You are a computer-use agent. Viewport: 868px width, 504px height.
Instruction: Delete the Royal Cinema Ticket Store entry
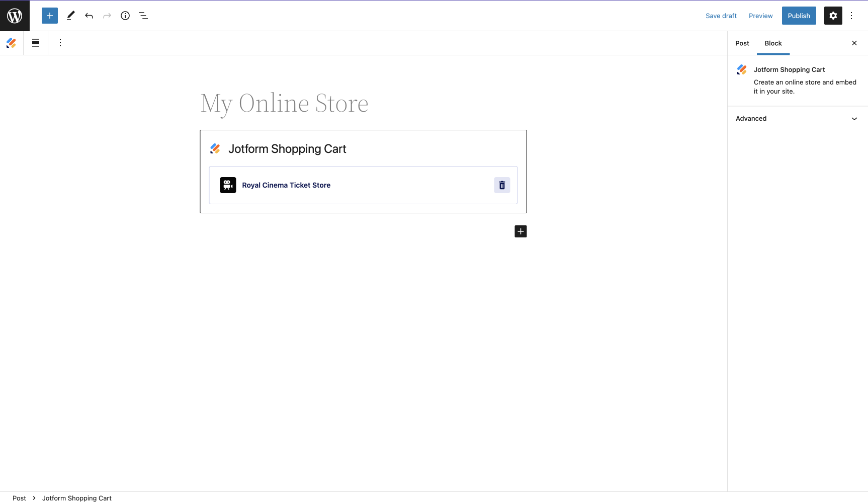pyautogui.click(x=502, y=185)
